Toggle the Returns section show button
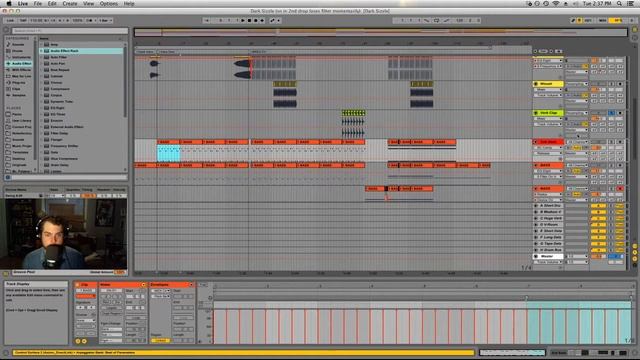Screen dimensions: 640x360 pyautogui.click(x=635, y=253)
